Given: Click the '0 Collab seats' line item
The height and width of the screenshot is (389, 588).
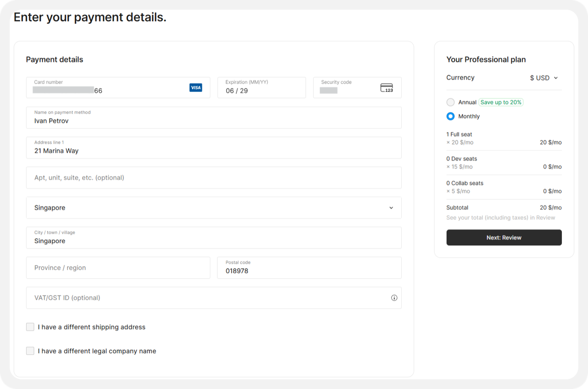Looking at the screenshot, I should pyautogui.click(x=504, y=187).
